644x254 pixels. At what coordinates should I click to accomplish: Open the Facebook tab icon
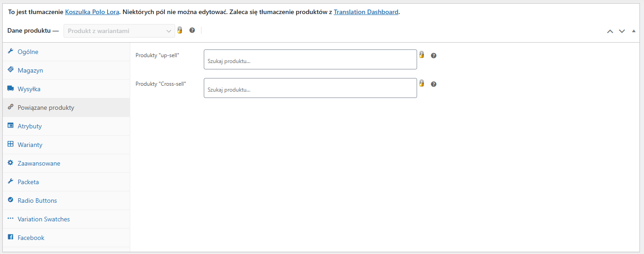click(x=10, y=237)
